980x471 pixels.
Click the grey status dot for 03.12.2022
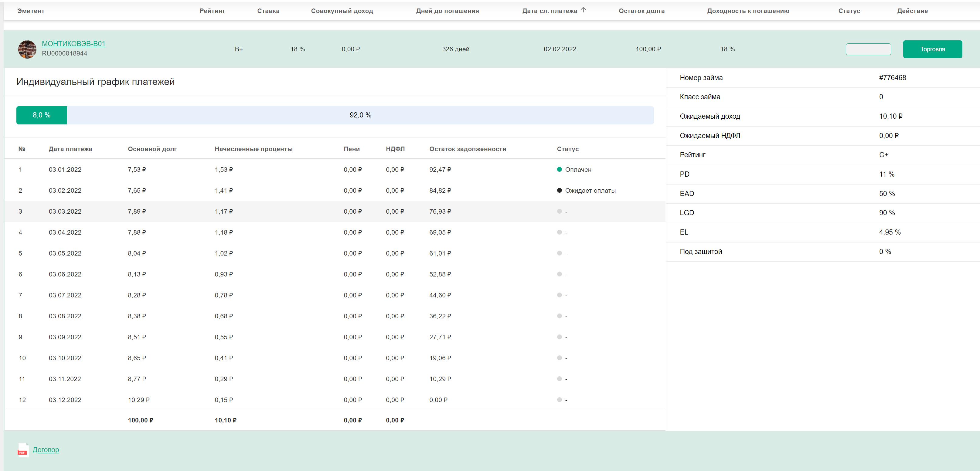pos(559,400)
